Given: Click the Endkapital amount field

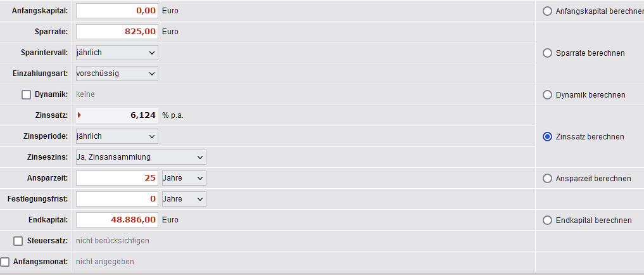Looking at the screenshot, I should (x=117, y=220).
